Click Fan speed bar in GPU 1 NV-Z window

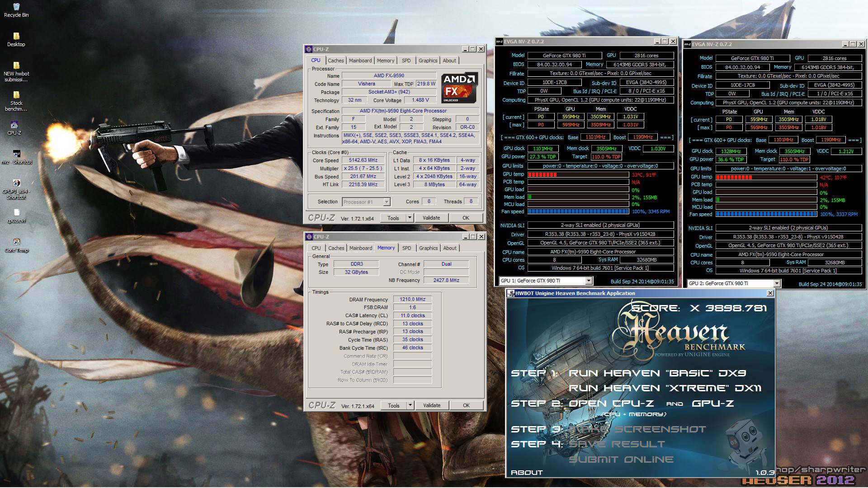coord(578,211)
